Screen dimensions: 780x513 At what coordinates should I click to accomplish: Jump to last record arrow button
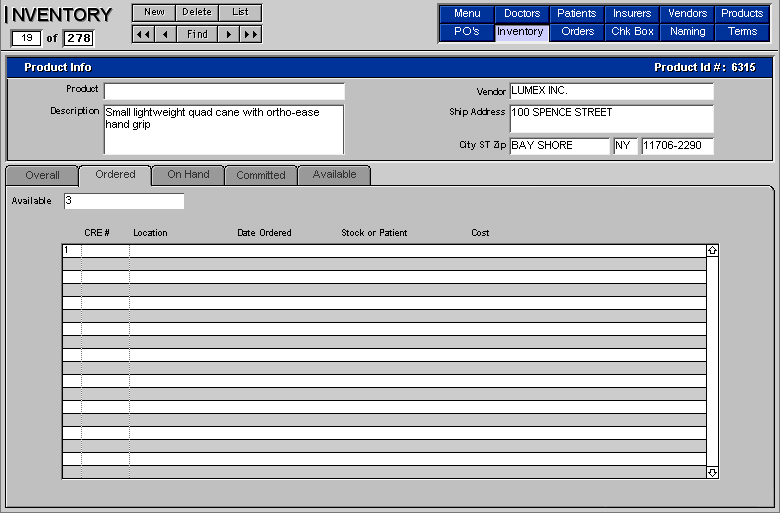pyautogui.click(x=251, y=34)
